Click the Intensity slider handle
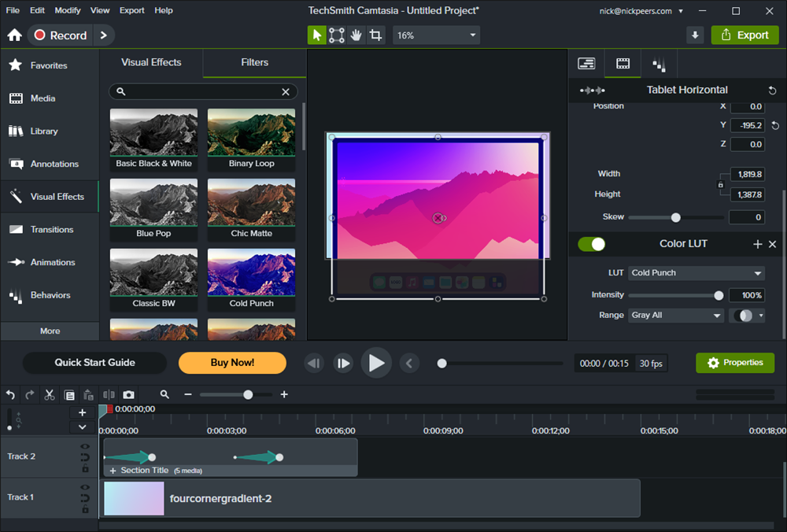This screenshot has width=787, height=532. (719, 295)
